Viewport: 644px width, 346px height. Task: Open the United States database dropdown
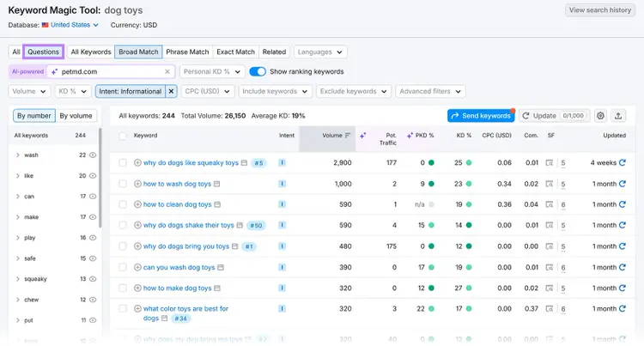tap(70, 25)
